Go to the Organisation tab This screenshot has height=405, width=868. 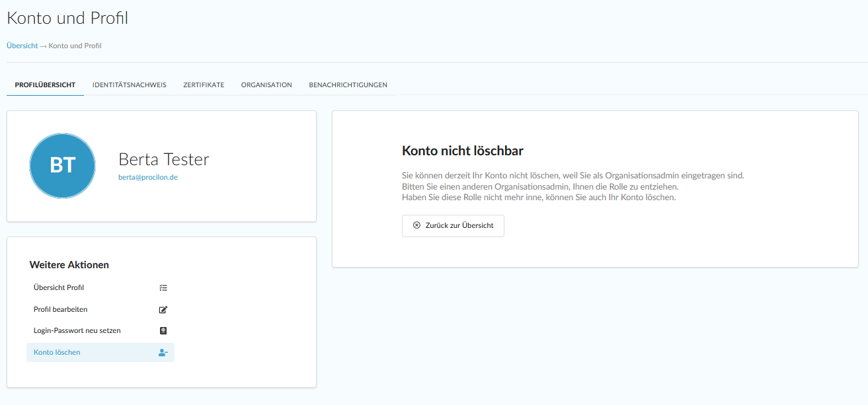266,85
